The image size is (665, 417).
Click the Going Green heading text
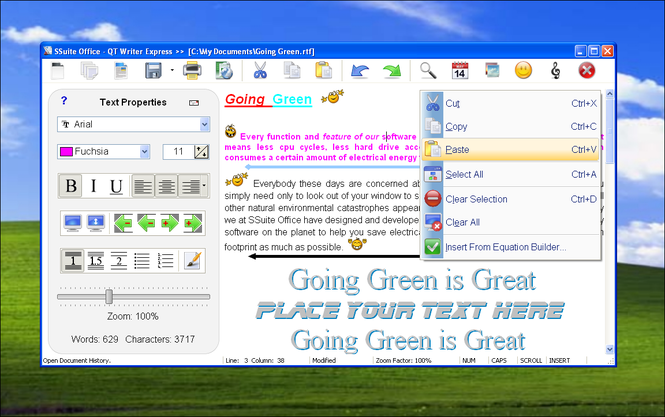(268, 99)
